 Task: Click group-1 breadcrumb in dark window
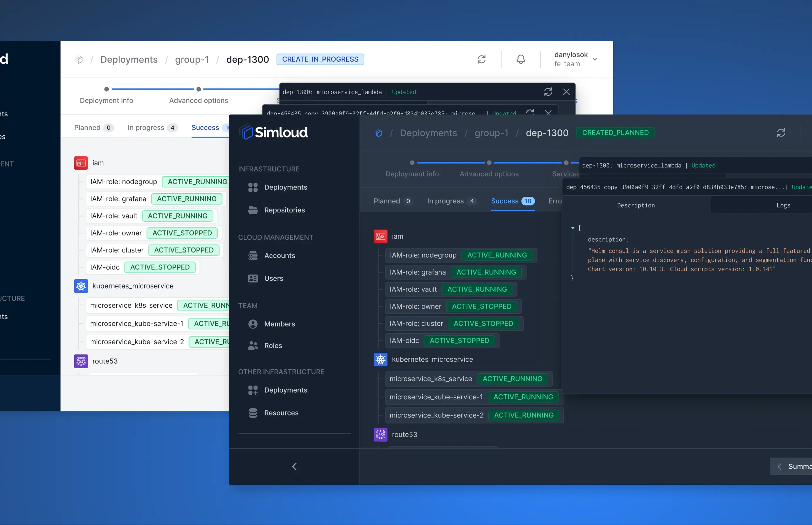click(x=491, y=133)
